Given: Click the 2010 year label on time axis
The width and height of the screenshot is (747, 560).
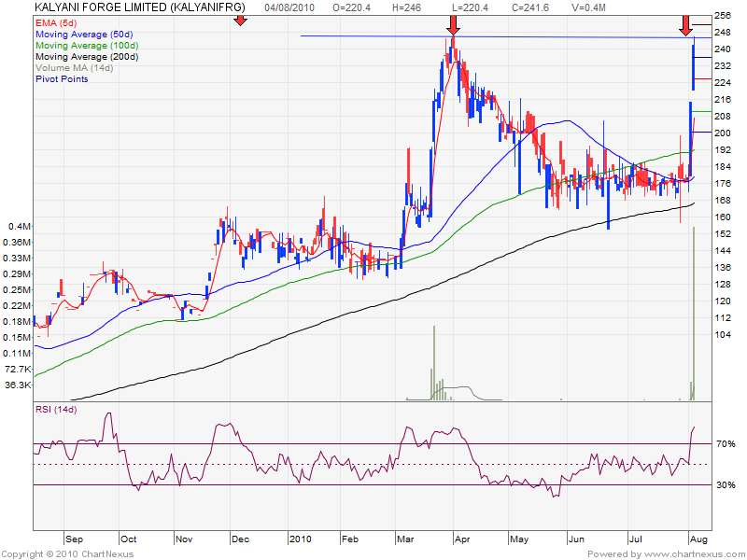Looking at the screenshot, I should click(x=301, y=539).
